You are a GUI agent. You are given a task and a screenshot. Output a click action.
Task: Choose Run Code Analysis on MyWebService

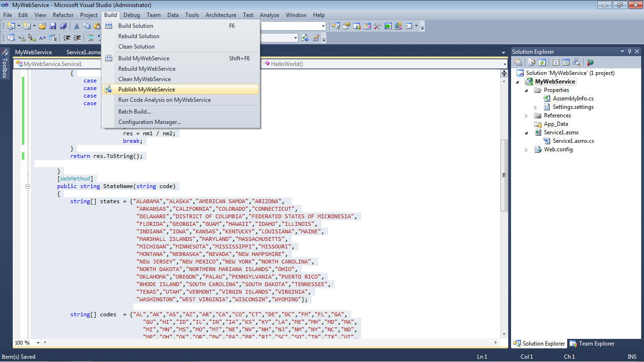click(x=181, y=100)
